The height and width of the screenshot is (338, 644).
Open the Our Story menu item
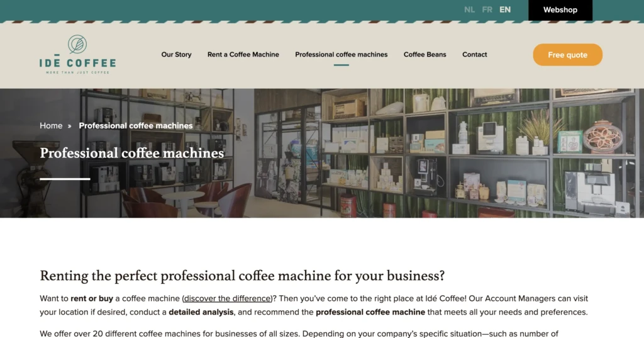tap(176, 54)
